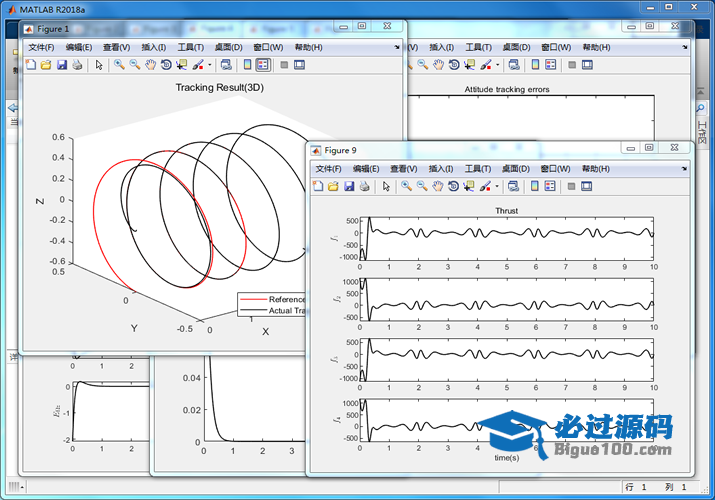715x500 pixels.
Task: Expand brush color dropdown arrow in Figure 9
Action: (x=497, y=186)
